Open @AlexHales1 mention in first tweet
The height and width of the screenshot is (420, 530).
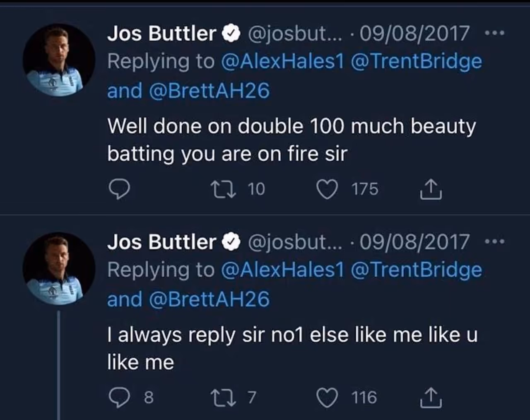[282, 61]
